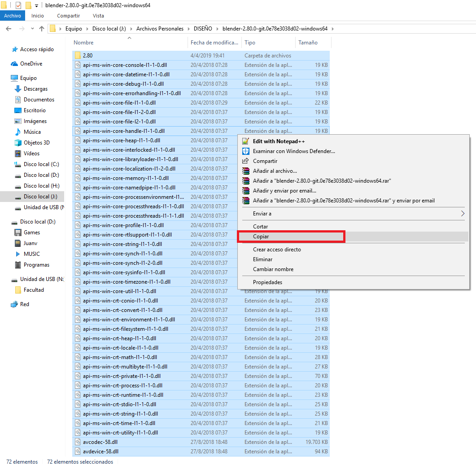Click the properties checkmark icon in title bar

coord(18,5)
